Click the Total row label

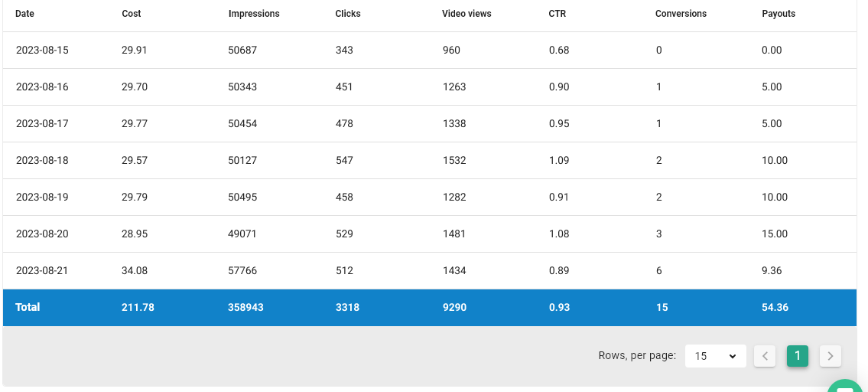click(x=28, y=308)
